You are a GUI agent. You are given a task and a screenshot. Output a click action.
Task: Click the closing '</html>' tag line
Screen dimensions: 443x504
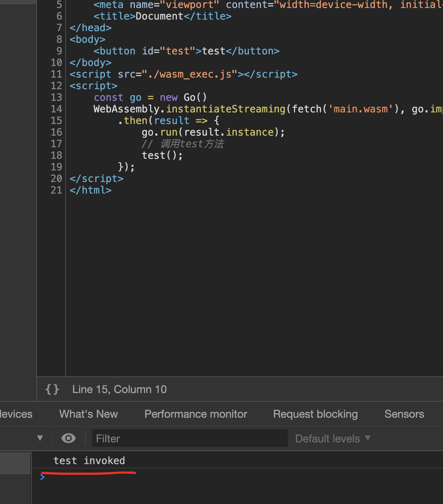[90, 190]
